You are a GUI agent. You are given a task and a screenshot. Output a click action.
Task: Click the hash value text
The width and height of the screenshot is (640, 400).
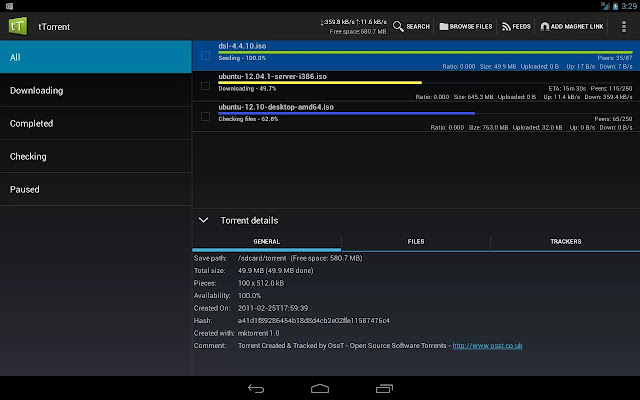click(x=313, y=321)
